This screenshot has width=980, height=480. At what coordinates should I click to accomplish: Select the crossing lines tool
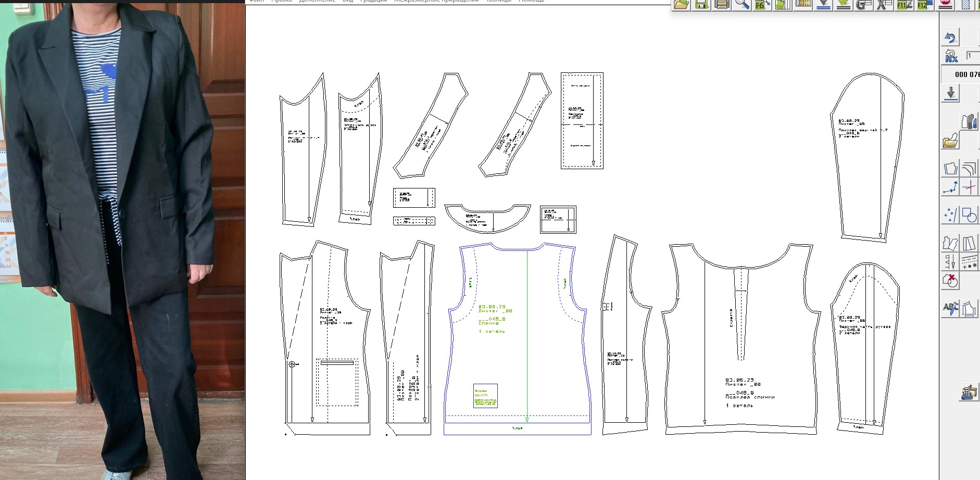969,187
